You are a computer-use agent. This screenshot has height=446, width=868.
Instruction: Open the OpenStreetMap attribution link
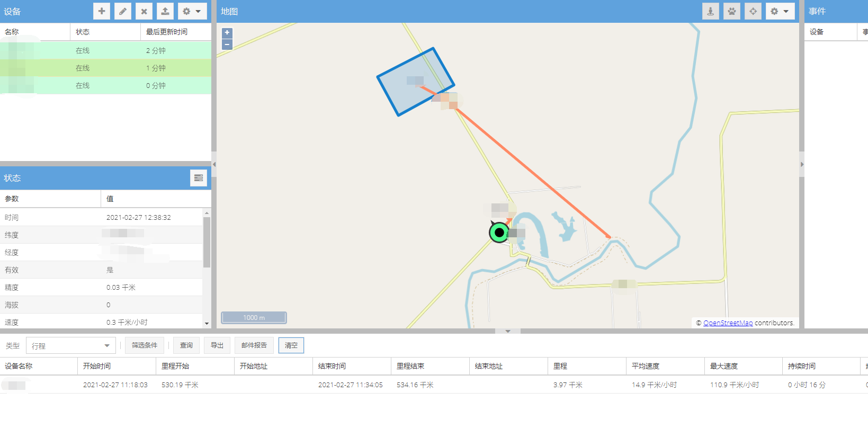coord(728,323)
